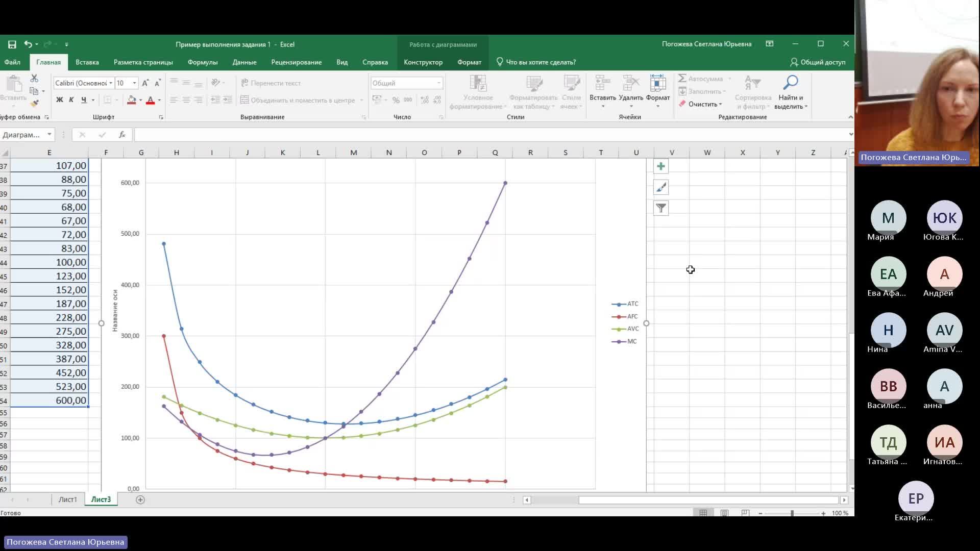Open ribbon display options icon
The width and height of the screenshot is (980, 551).
(x=770, y=44)
